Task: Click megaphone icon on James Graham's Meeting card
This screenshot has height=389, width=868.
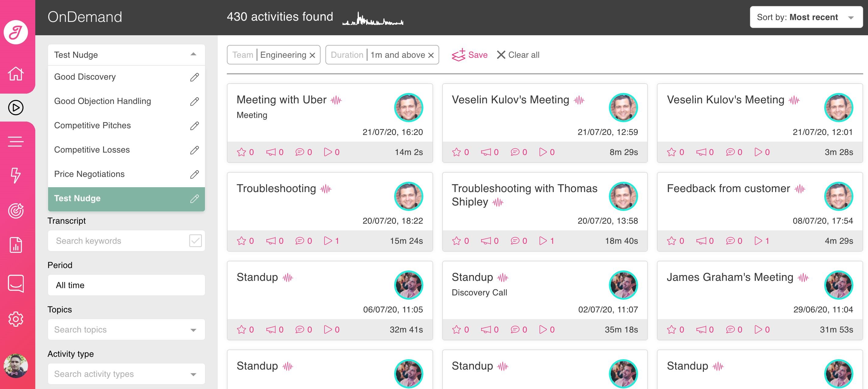Action: coord(701,329)
